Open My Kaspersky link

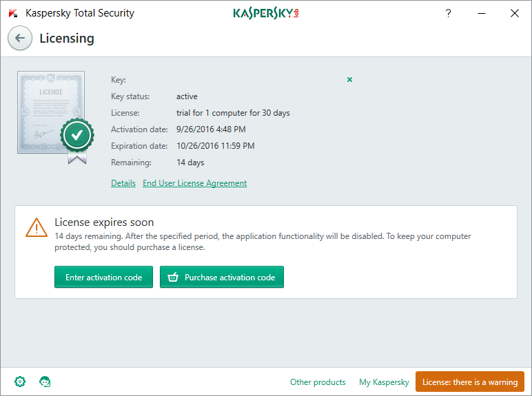point(384,382)
